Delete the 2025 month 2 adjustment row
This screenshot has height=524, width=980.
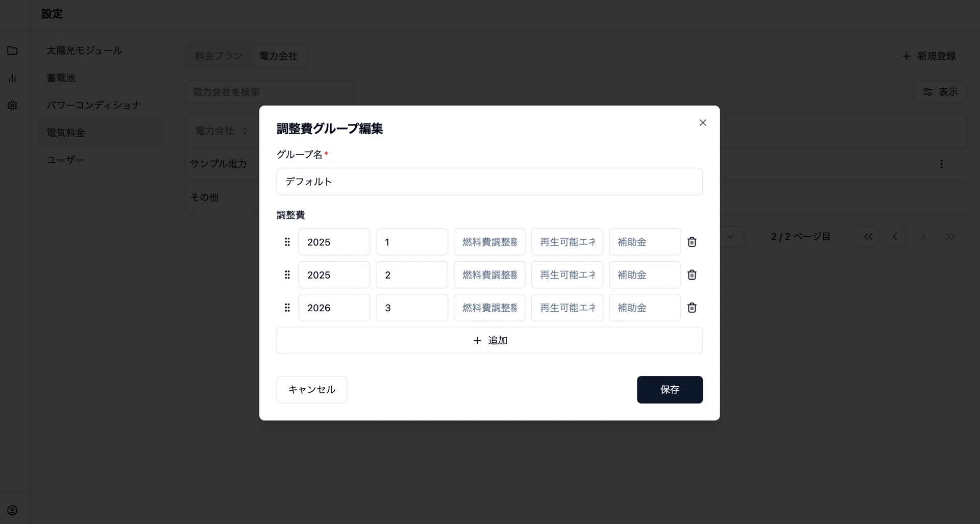(x=692, y=275)
